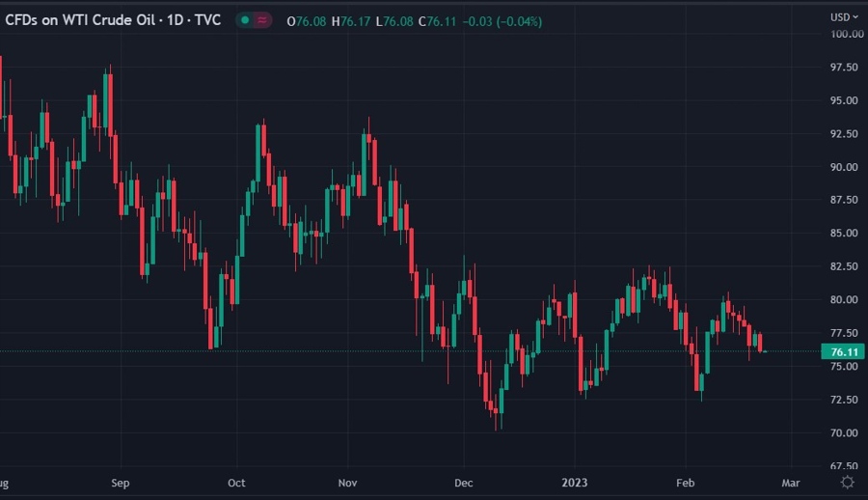
Task: Click the 87.50 price axis label
Action: [x=844, y=200]
